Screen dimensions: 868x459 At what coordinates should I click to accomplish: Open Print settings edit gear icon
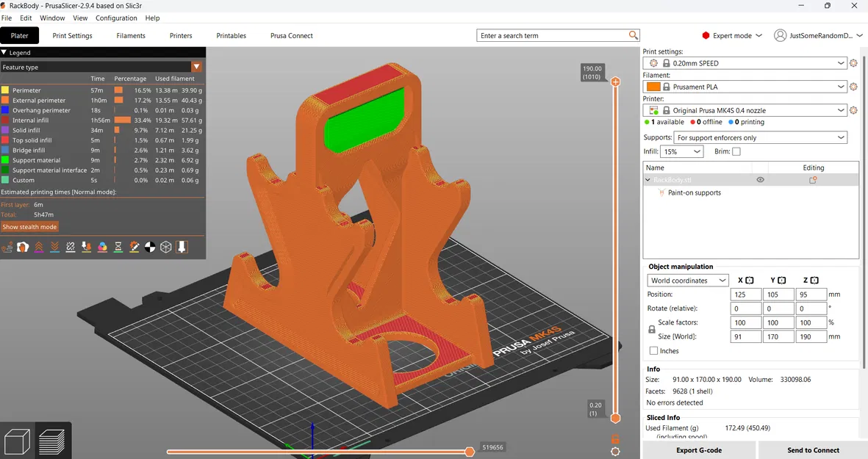coord(853,63)
